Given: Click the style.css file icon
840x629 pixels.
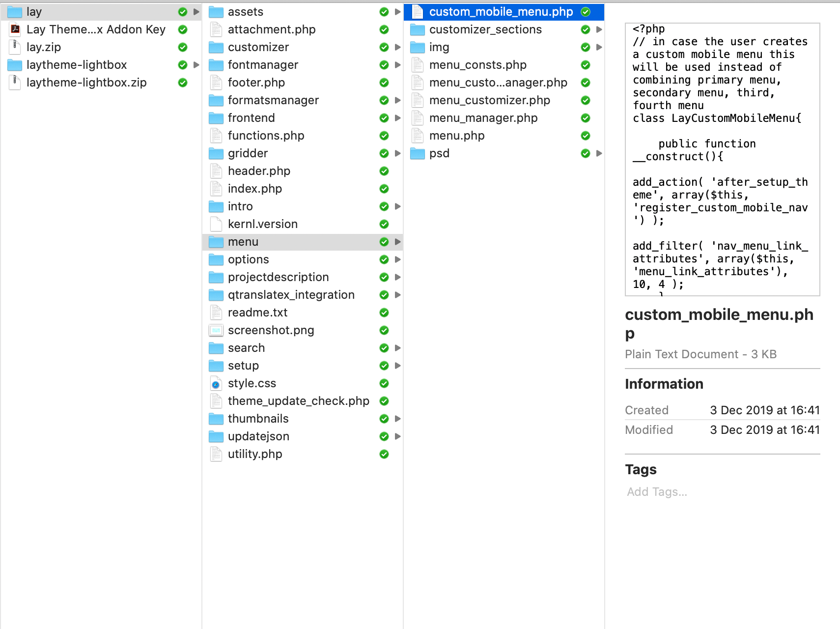Looking at the screenshot, I should [x=216, y=383].
